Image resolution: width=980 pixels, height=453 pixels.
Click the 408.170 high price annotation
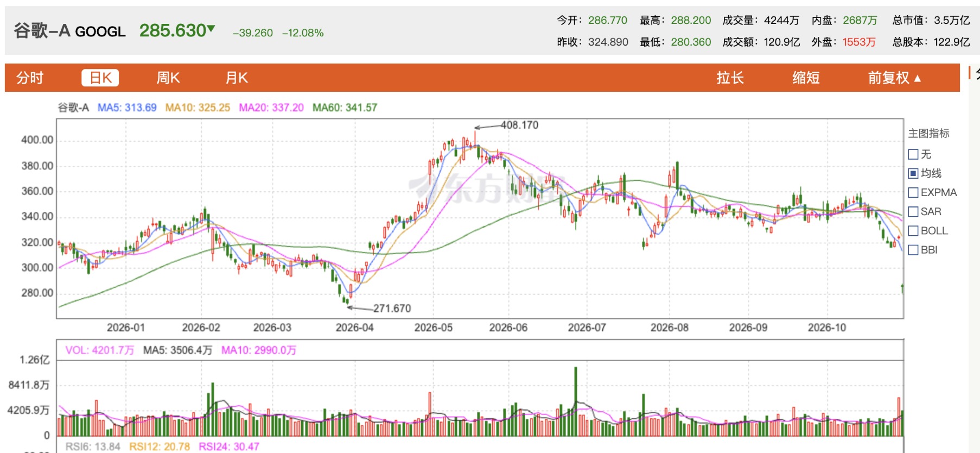tap(519, 125)
